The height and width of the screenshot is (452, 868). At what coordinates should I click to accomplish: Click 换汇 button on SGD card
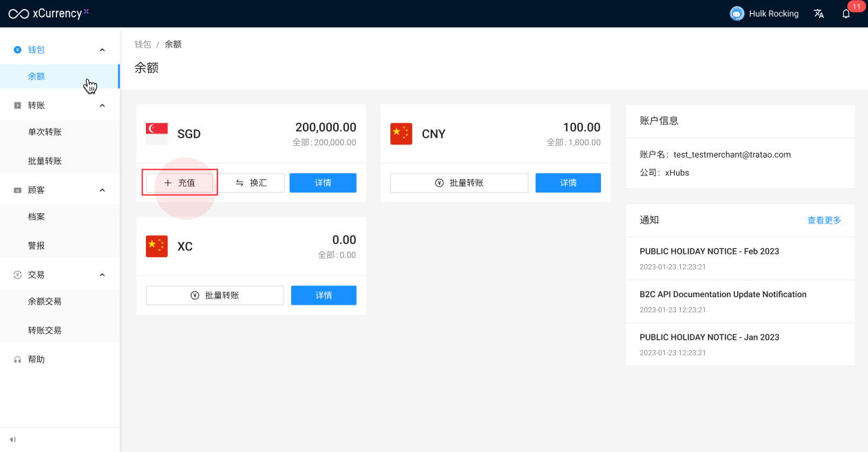tap(251, 183)
